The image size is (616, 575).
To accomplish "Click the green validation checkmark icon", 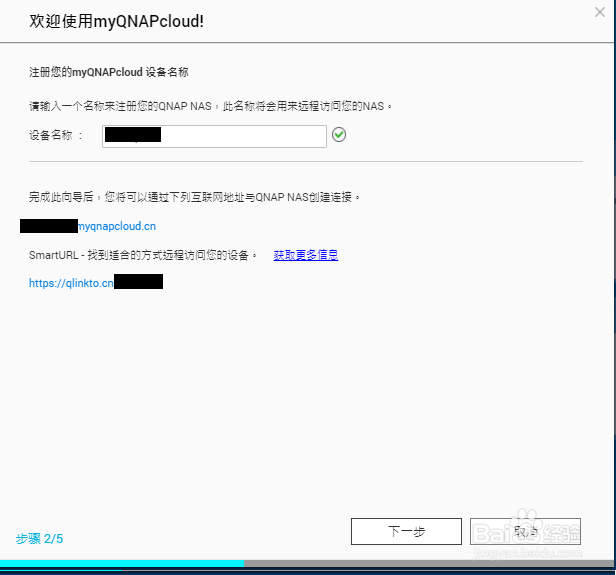I will [339, 135].
